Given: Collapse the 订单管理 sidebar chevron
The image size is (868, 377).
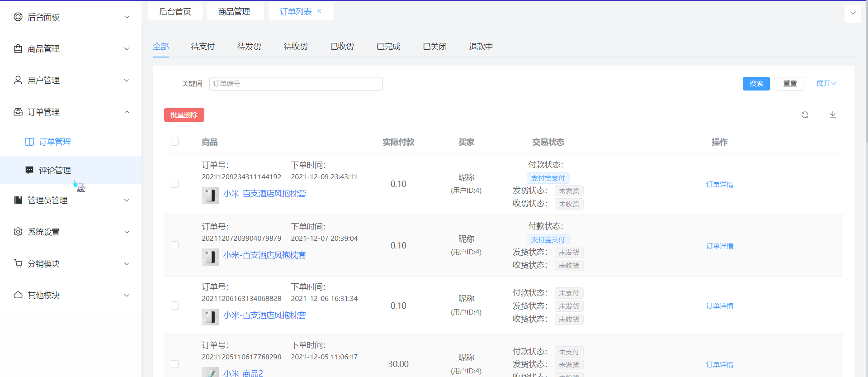Looking at the screenshot, I should [127, 112].
